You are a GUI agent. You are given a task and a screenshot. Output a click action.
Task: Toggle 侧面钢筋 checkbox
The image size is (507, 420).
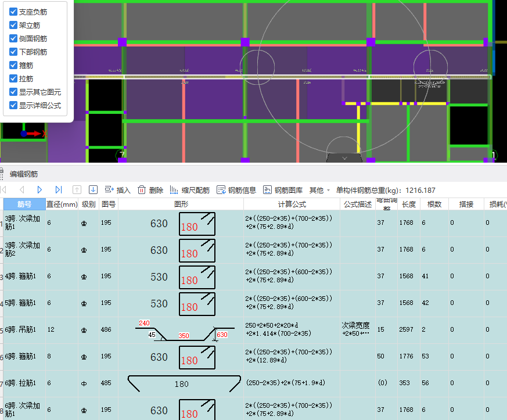[13, 38]
